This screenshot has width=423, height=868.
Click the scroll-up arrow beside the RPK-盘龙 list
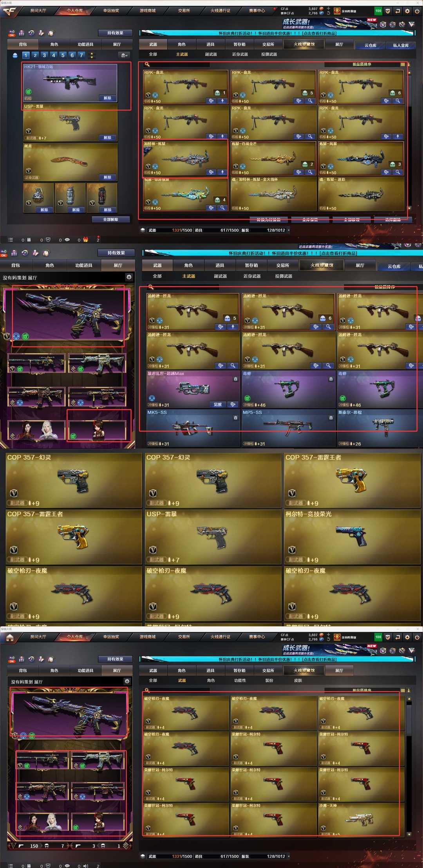(x=410, y=73)
